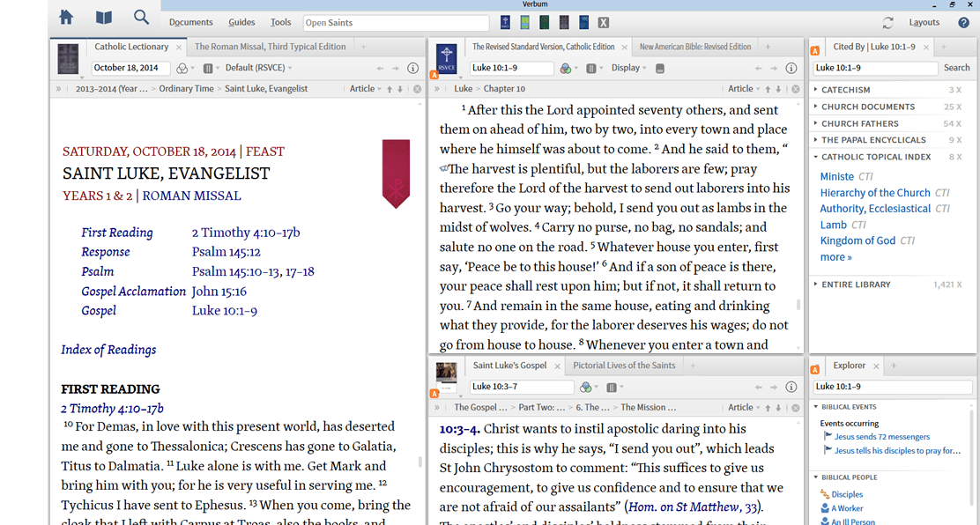This screenshot has width=980, height=525.
Task: Close locator bar in Lectionary panel
Action: (x=417, y=89)
